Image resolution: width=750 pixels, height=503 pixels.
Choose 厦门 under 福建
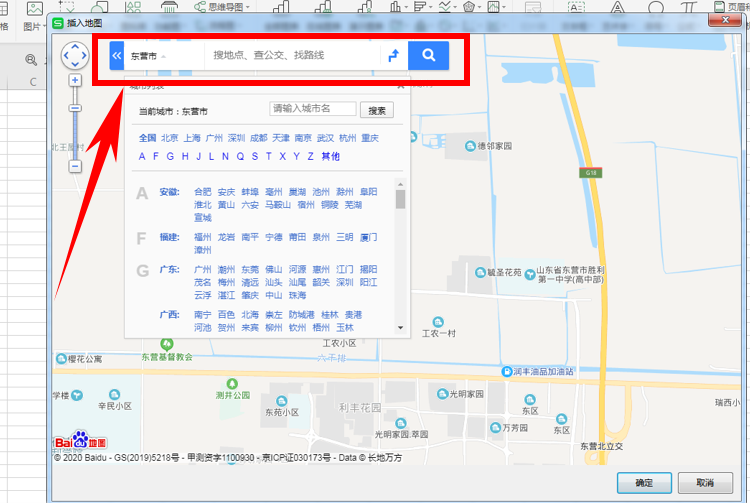point(368,237)
